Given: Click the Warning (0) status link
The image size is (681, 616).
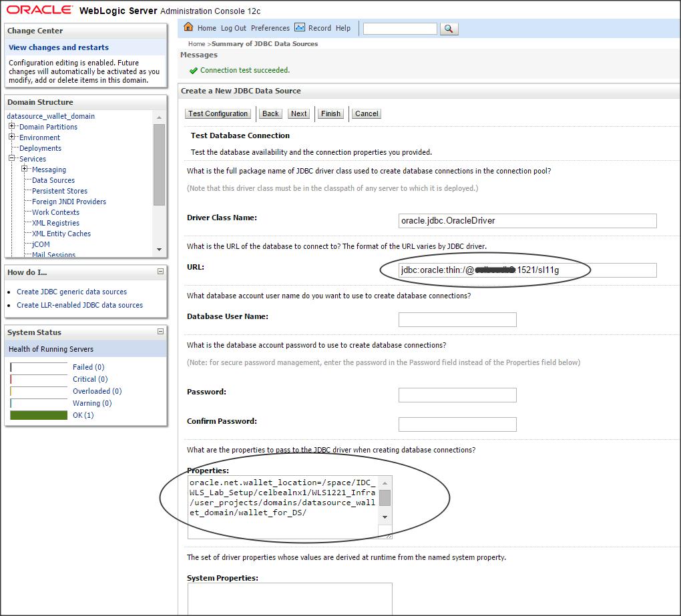Looking at the screenshot, I should coord(92,403).
